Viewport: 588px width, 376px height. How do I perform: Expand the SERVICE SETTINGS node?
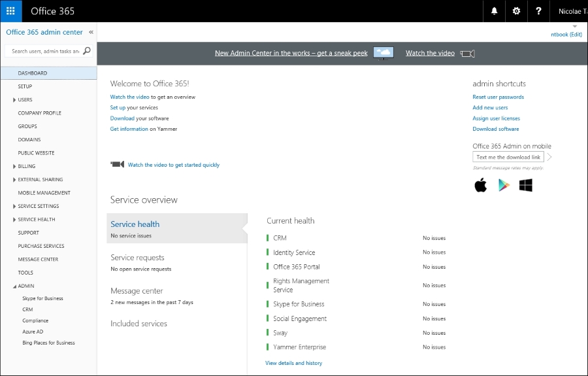[x=14, y=207]
